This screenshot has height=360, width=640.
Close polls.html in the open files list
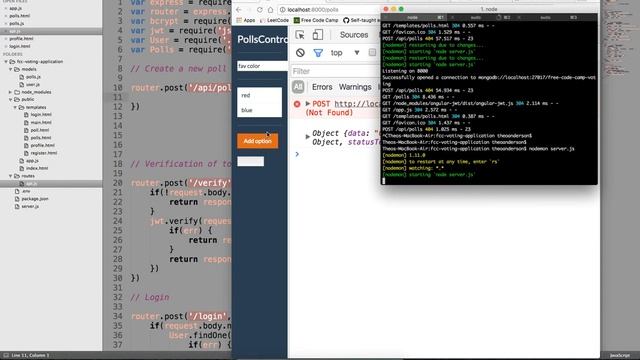(x=6, y=16)
